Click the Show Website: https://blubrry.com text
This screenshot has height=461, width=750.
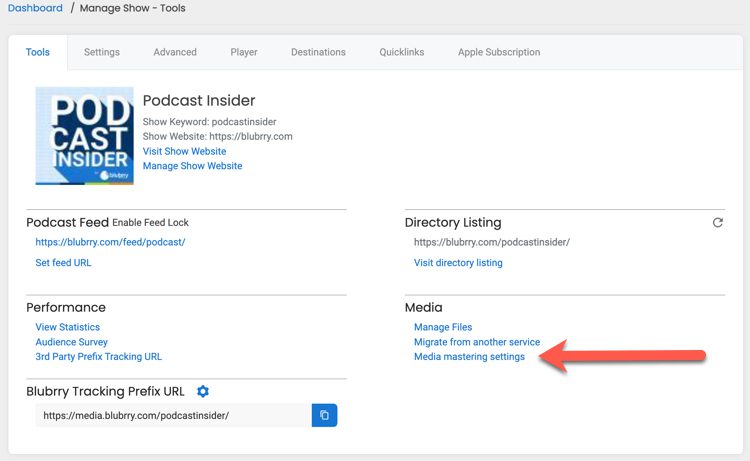[x=218, y=136]
